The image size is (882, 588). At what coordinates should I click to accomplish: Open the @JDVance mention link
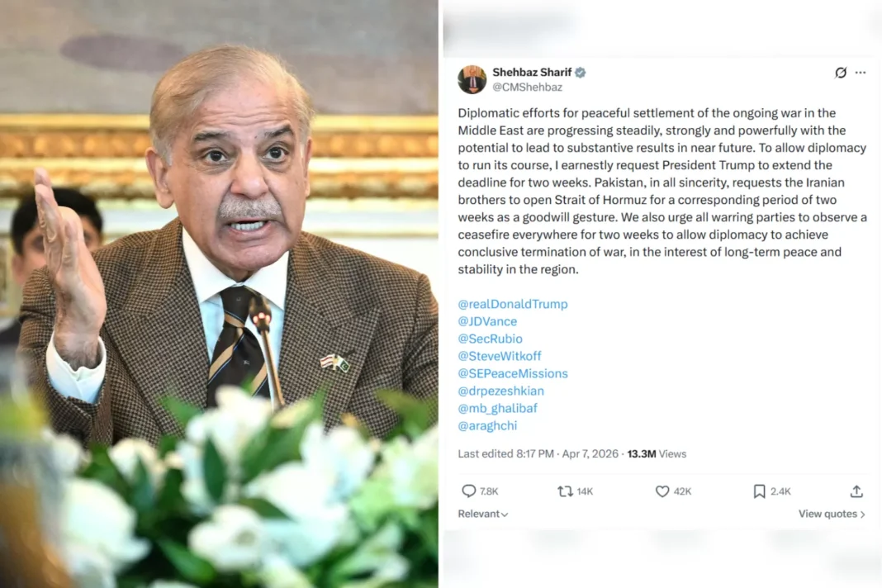(487, 321)
